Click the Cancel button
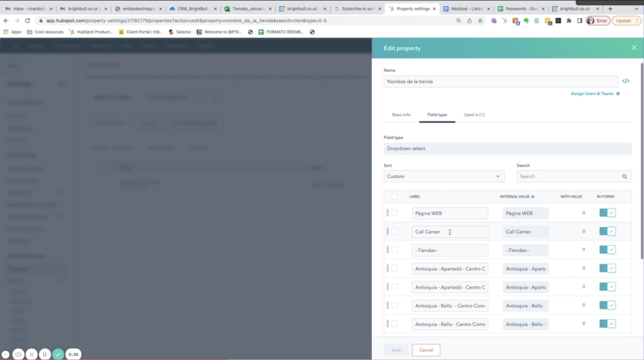The width and height of the screenshot is (644, 360). [426, 350]
